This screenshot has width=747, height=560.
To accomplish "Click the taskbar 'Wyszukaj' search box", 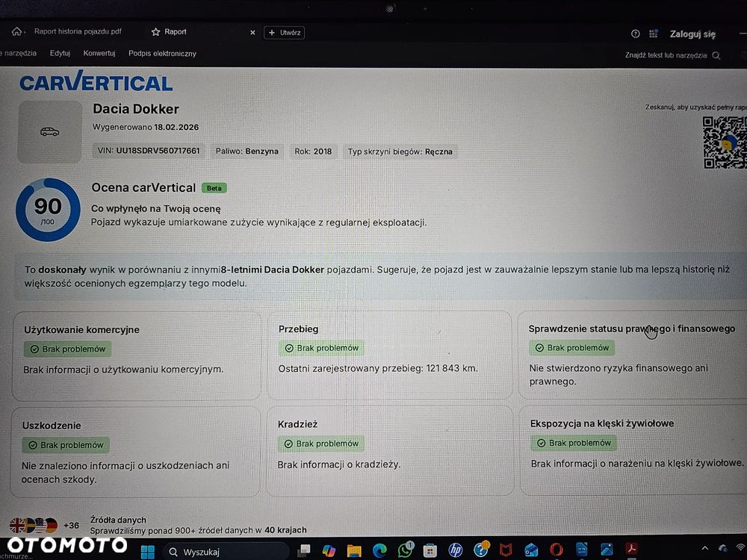I will click(x=226, y=552).
